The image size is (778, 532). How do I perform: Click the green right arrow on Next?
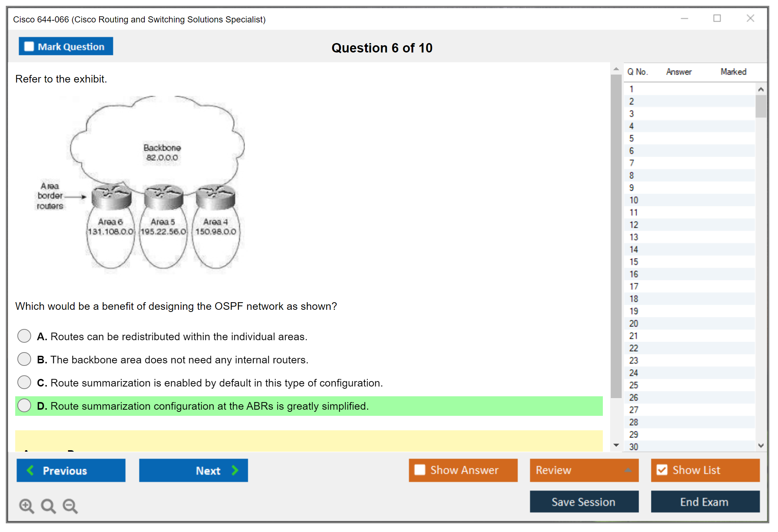coord(235,470)
